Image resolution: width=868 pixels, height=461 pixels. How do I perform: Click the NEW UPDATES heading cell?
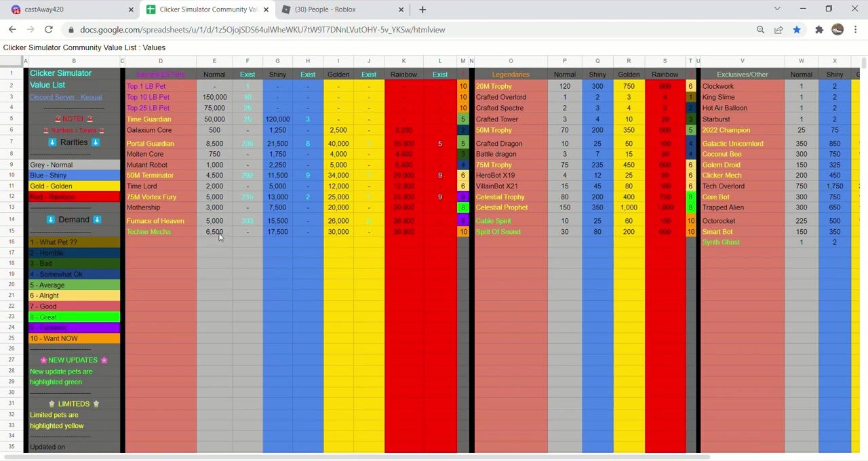(74, 360)
